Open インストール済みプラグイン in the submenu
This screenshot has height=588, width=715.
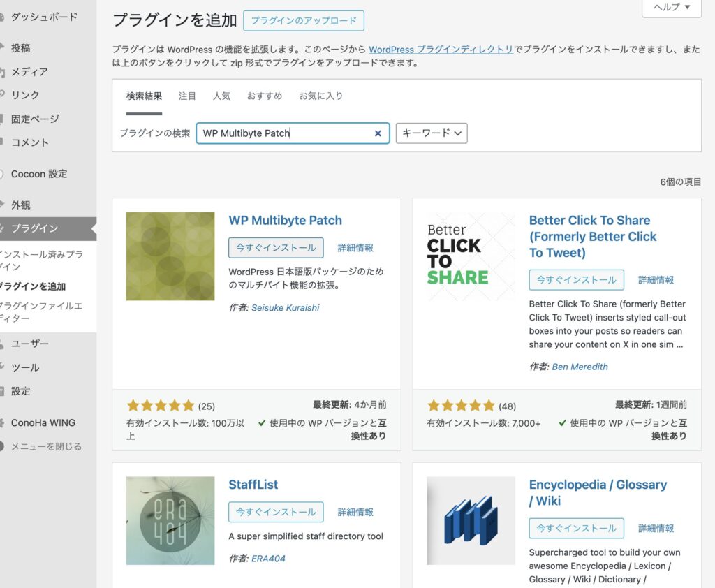tap(42, 260)
